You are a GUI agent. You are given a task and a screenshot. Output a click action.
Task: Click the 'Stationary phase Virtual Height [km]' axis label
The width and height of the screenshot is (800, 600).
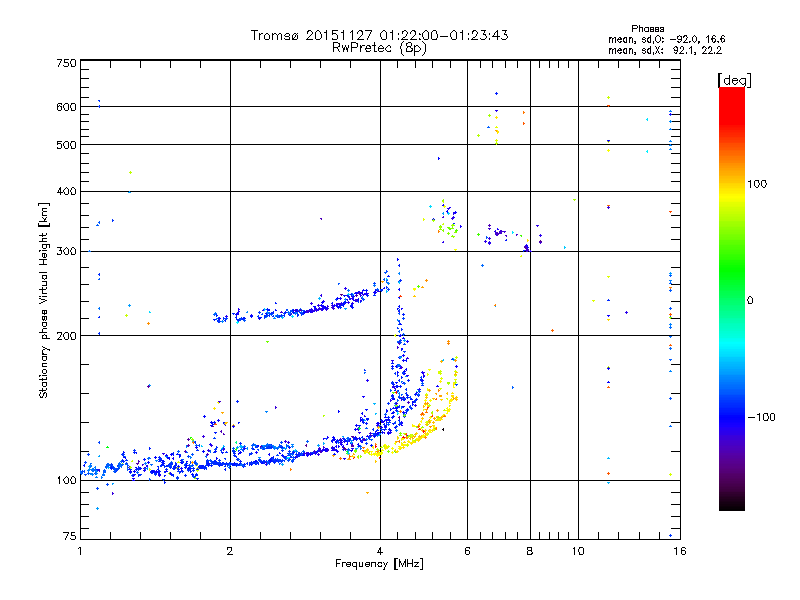point(43,300)
